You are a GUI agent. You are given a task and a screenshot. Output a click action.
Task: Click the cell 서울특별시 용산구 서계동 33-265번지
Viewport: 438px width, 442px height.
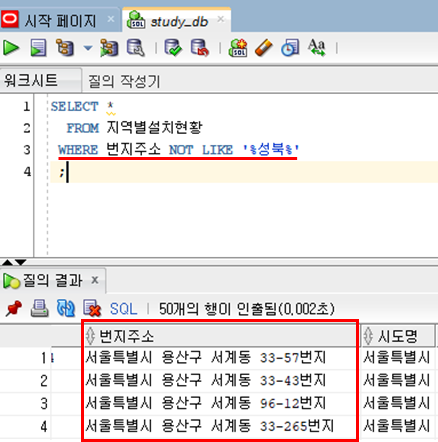(x=220, y=426)
